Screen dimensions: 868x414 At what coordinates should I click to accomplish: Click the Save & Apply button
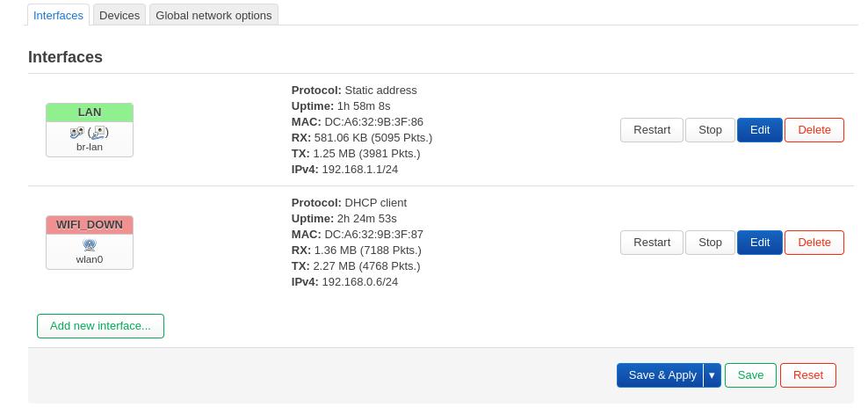[662, 375]
